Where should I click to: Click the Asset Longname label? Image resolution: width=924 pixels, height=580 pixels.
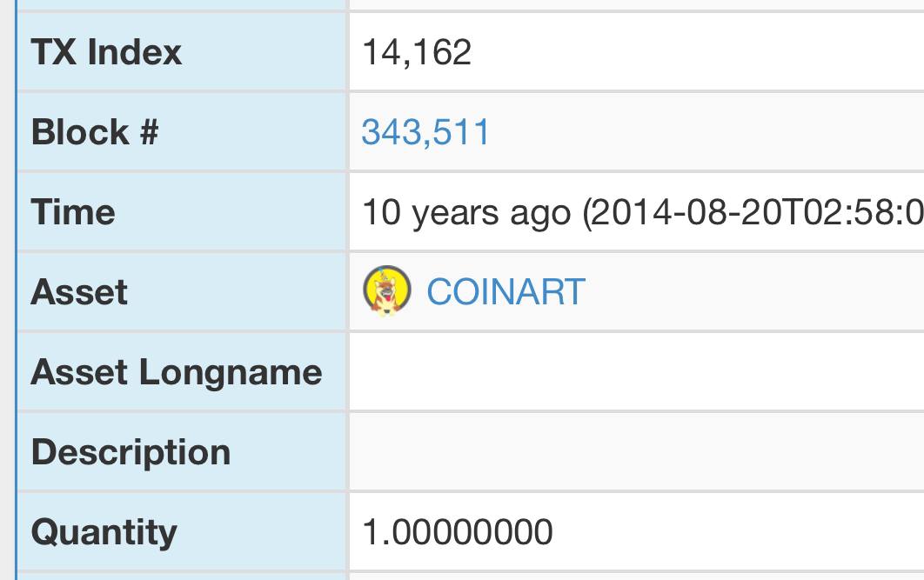coord(177,372)
